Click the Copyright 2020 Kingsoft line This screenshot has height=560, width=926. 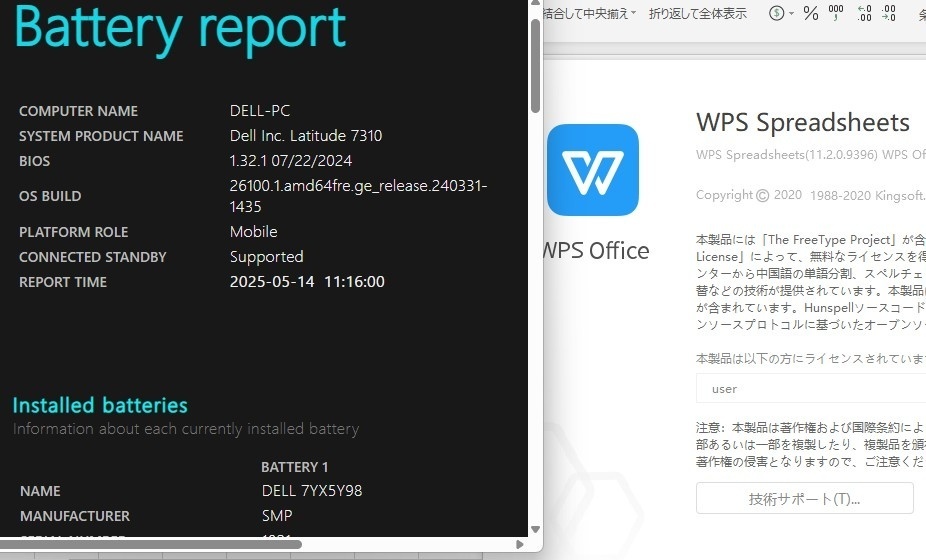pos(811,195)
